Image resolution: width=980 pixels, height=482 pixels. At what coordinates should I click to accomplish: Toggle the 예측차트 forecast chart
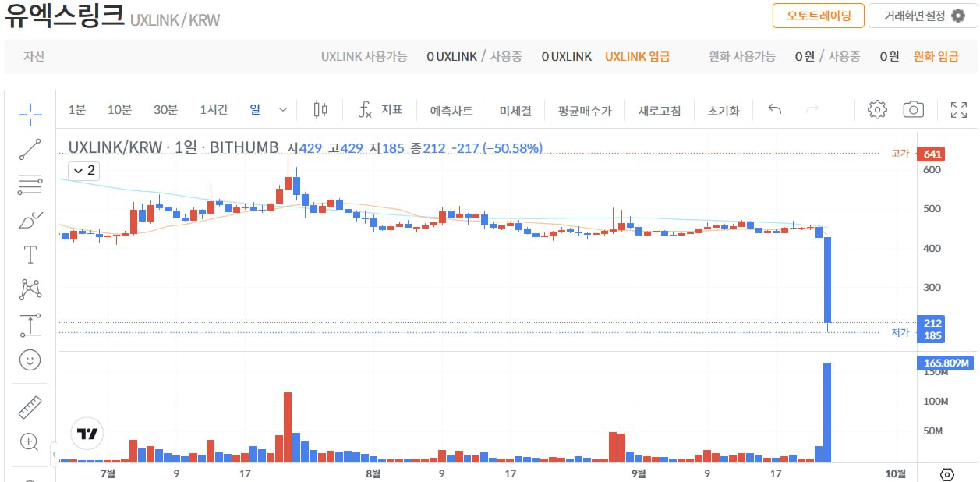[451, 111]
